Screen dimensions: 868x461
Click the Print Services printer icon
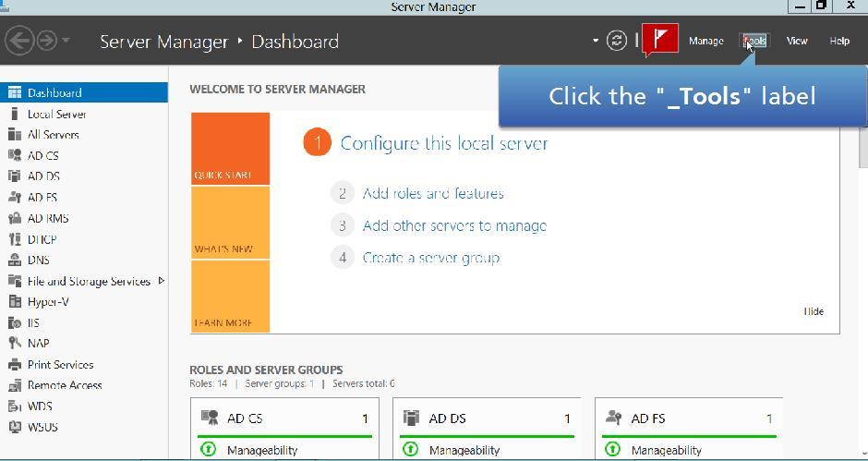15,365
